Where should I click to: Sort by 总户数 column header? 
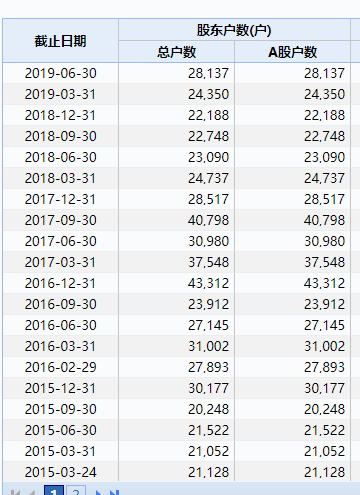coord(176,52)
